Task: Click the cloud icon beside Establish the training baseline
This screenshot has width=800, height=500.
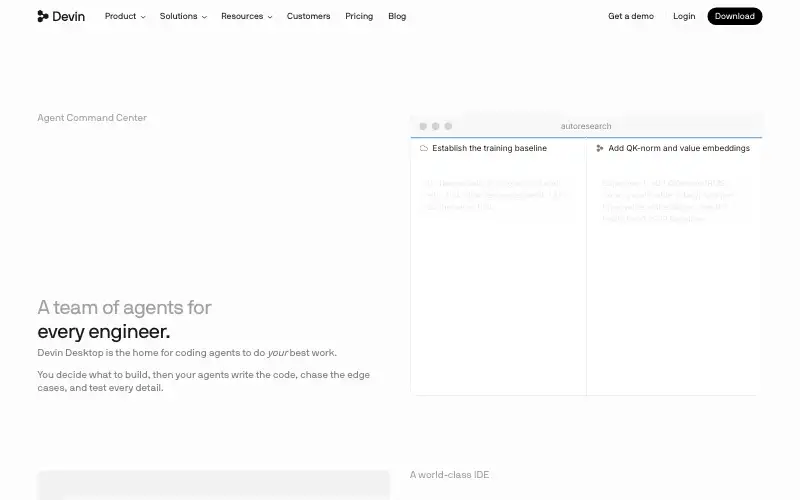Action: pyautogui.click(x=423, y=148)
